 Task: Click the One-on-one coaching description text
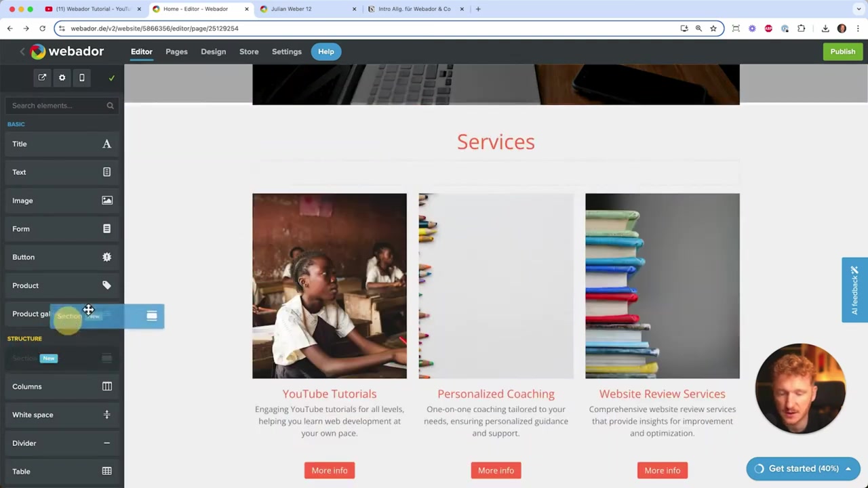coord(496,421)
